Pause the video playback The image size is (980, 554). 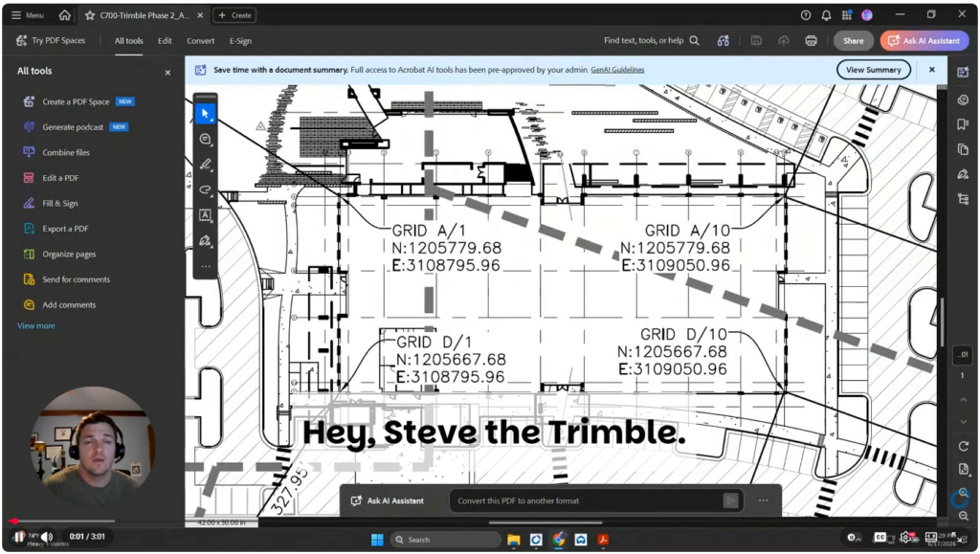pos(20,537)
